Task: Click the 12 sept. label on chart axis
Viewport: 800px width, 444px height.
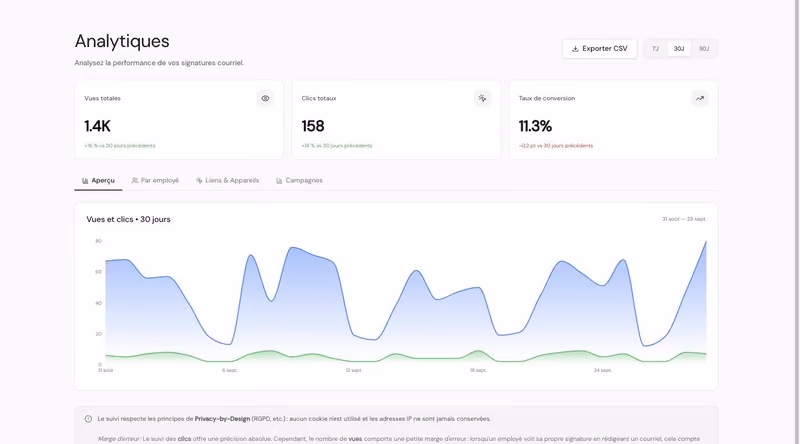Action: pyautogui.click(x=354, y=371)
